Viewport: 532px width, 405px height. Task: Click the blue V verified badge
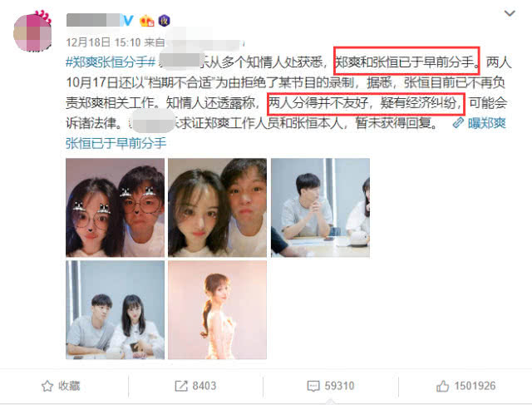(128, 21)
